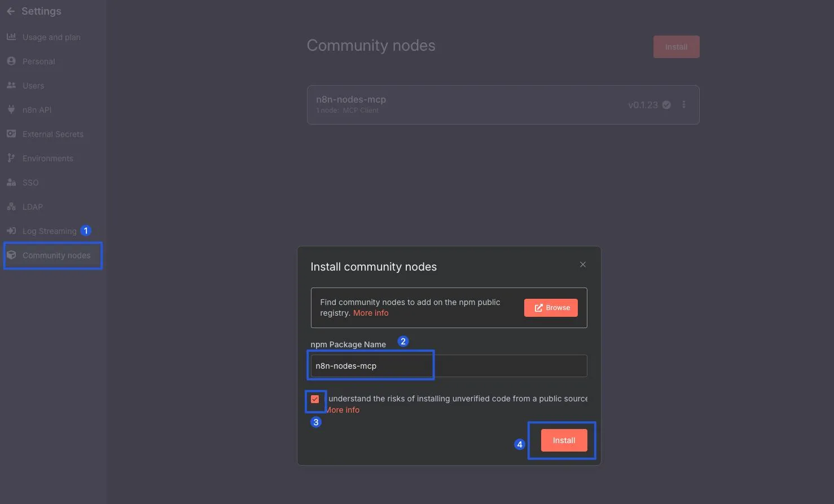Open More info link about npm registry
Screen dimensions: 834x504
coord(371,313)
